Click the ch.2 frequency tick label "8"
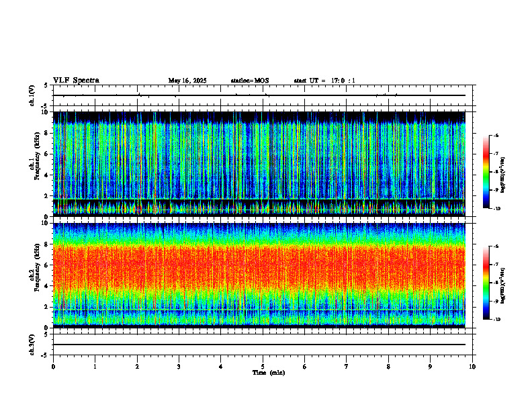Viewport: 532px width, 411px height. pos(47,244)
